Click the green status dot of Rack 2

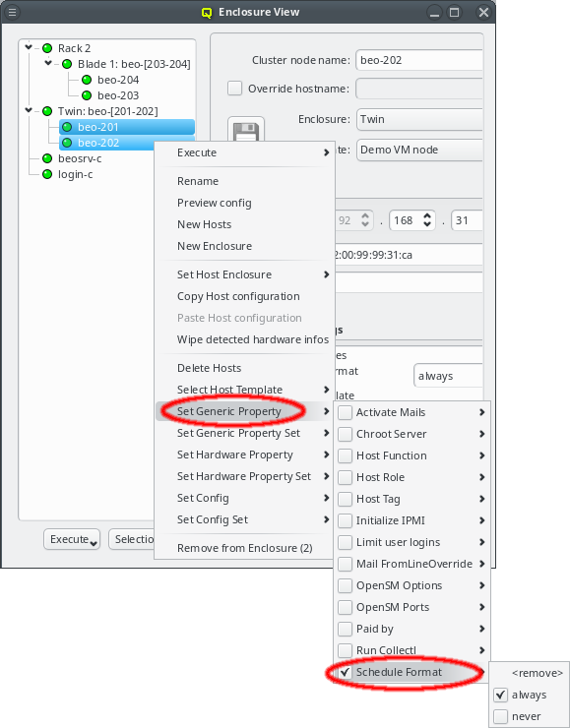coord(47,48)
